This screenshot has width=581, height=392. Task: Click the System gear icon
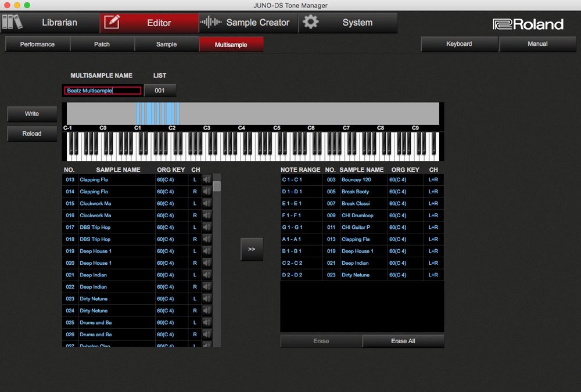(310, 22)
